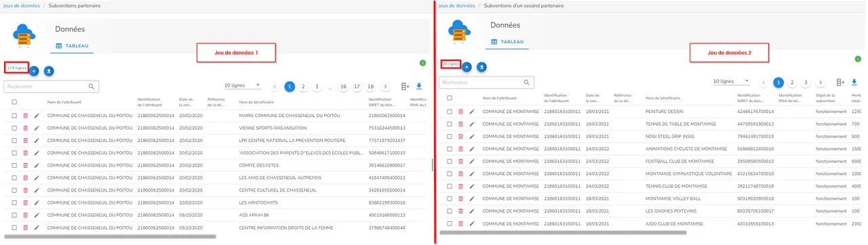The width and height of the screenshot is (868, 245).
Task: Select SIRET cell 75316244500013
Action: [387, 128]
